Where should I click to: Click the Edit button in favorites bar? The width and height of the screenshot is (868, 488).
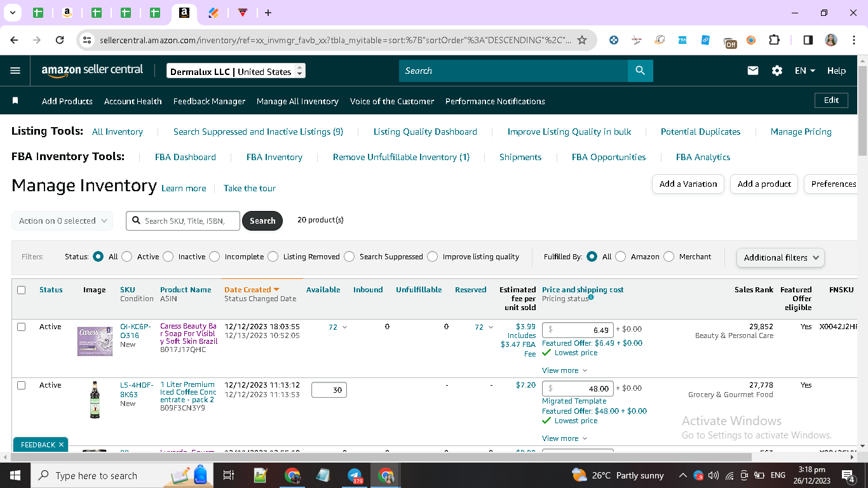[831, 100]
